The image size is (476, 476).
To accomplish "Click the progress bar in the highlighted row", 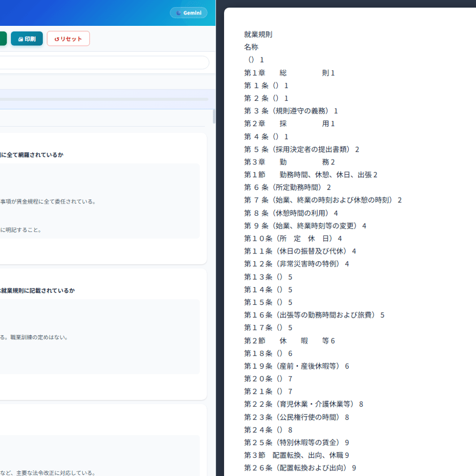I will (x=104, y=99).
